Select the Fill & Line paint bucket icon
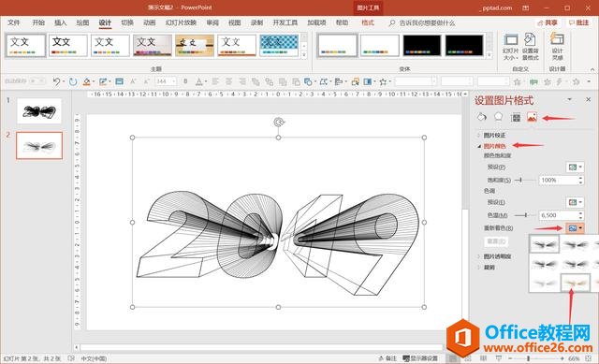Screen dimensions: 599x364 [481, 117]
